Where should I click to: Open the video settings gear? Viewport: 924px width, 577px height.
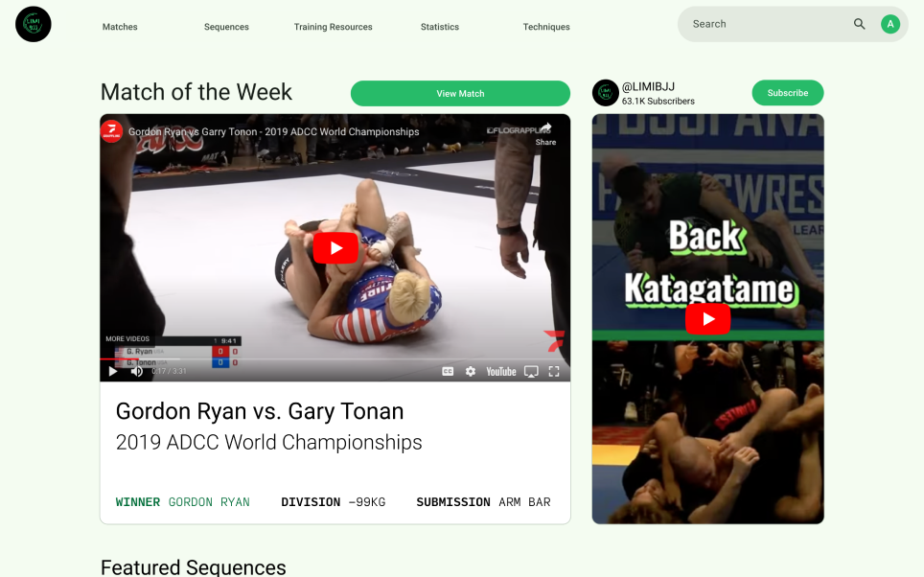471,371
